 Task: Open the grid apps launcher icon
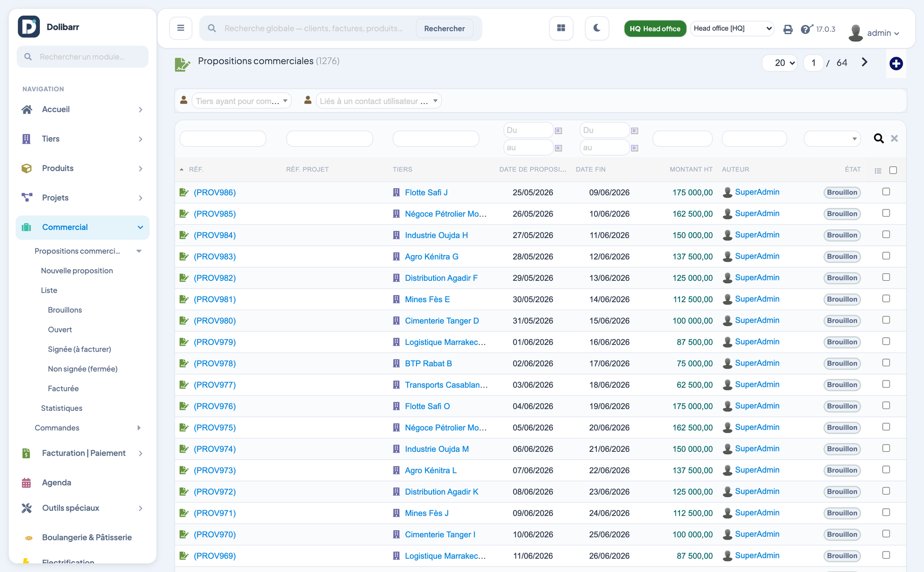point(561,28)
